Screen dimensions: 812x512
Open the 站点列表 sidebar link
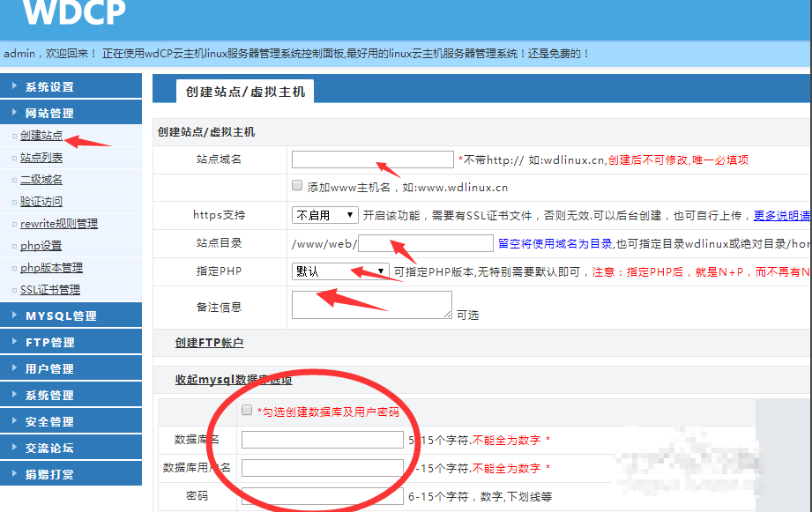pos(41,158)
